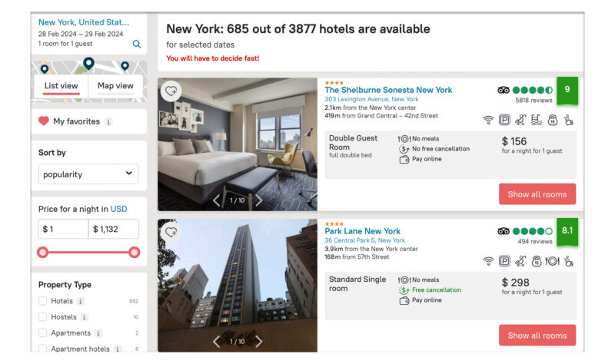Click the My favorites info icon

[x=108, y=122]
